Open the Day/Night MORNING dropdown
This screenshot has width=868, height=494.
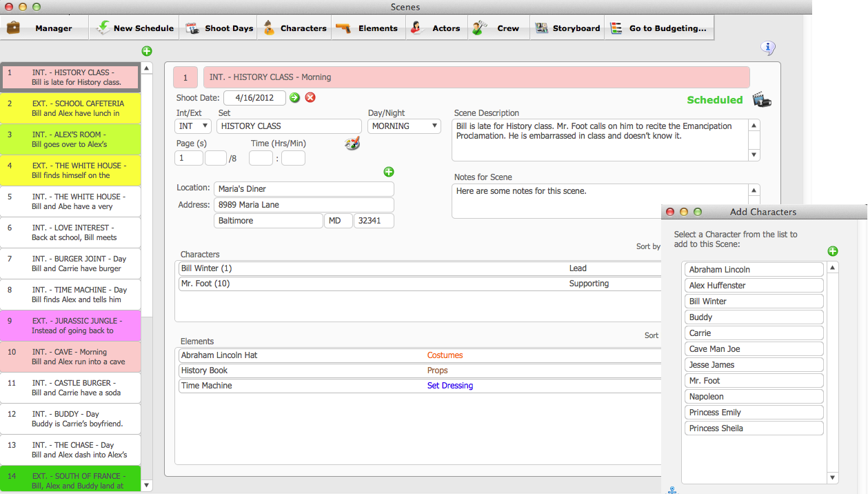point(404,126)
